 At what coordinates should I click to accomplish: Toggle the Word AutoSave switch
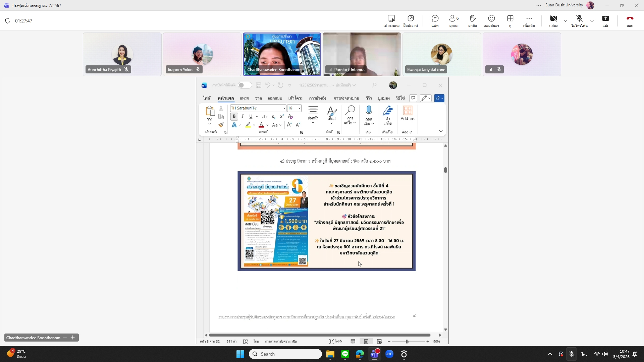[x=245, y=85]
